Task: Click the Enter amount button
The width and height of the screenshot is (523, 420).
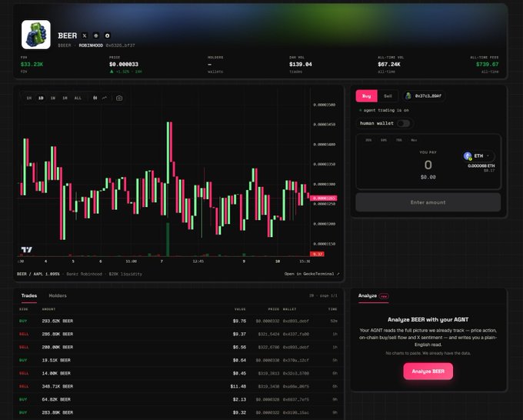Action: coord(428,202)
